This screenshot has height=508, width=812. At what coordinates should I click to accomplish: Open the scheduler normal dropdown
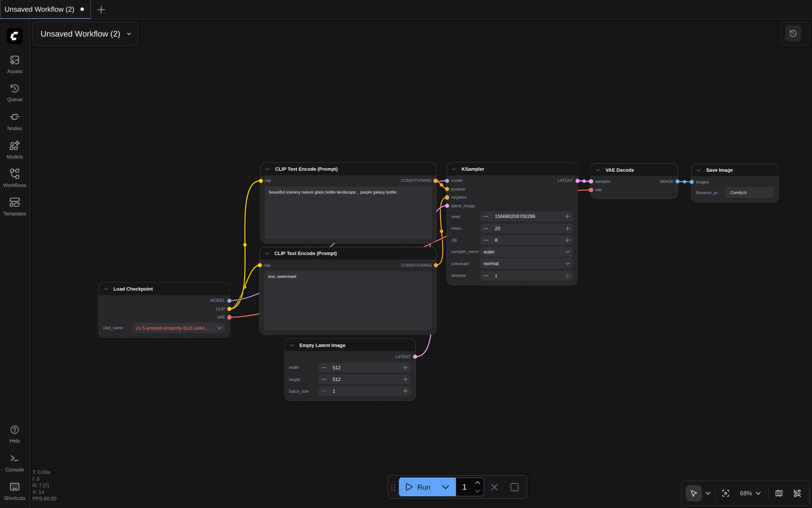point(526,264)
